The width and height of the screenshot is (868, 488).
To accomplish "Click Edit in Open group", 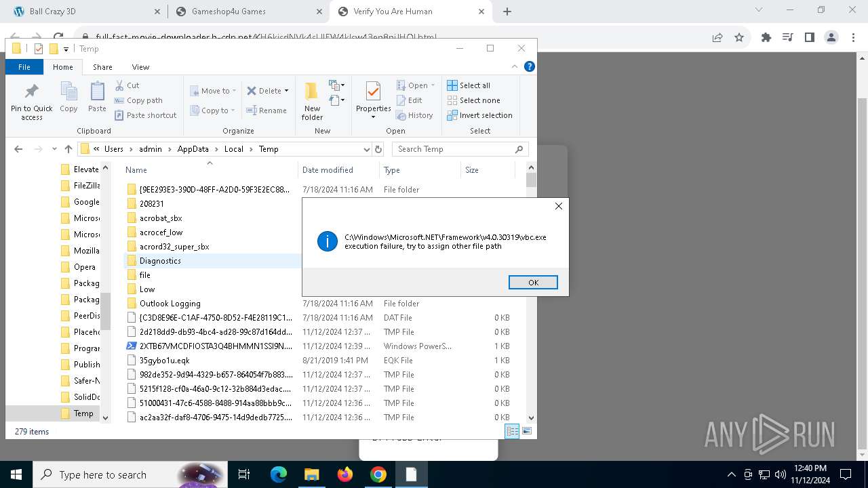I will pyautogui.click(x=409, y=100).
